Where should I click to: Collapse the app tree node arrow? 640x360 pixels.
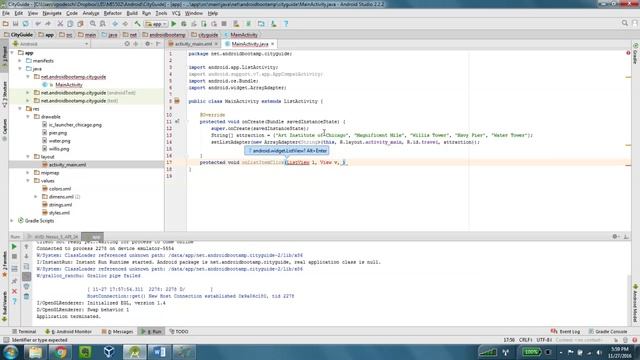[x=12, y=53]
